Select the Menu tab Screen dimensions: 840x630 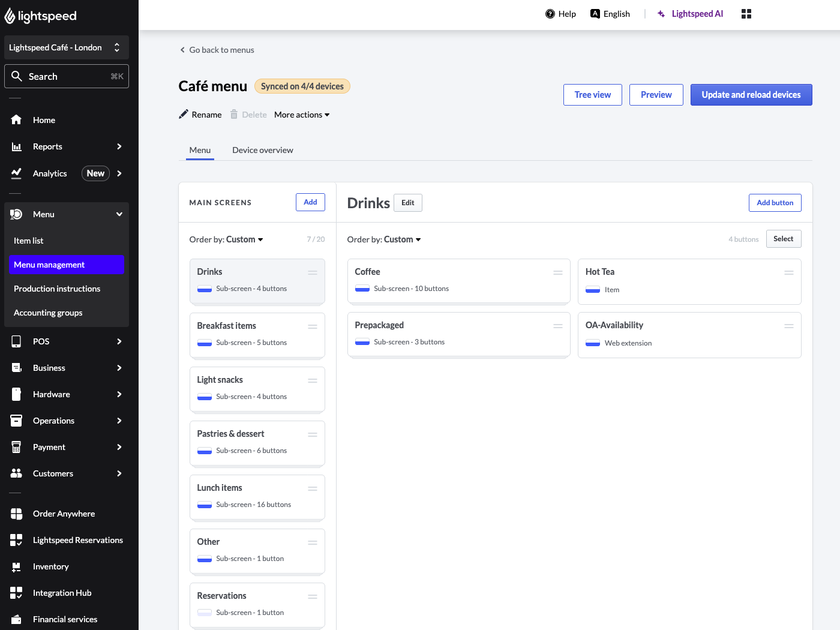coord(200,150)
